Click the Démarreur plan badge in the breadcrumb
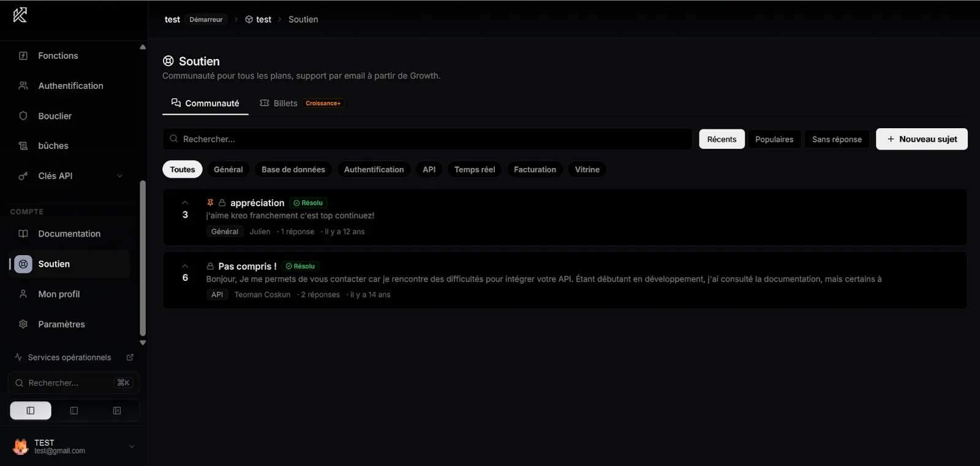Image resolution: width=980 pixels, height=466 pixels. pyautogui.click(x=206, y=20)
